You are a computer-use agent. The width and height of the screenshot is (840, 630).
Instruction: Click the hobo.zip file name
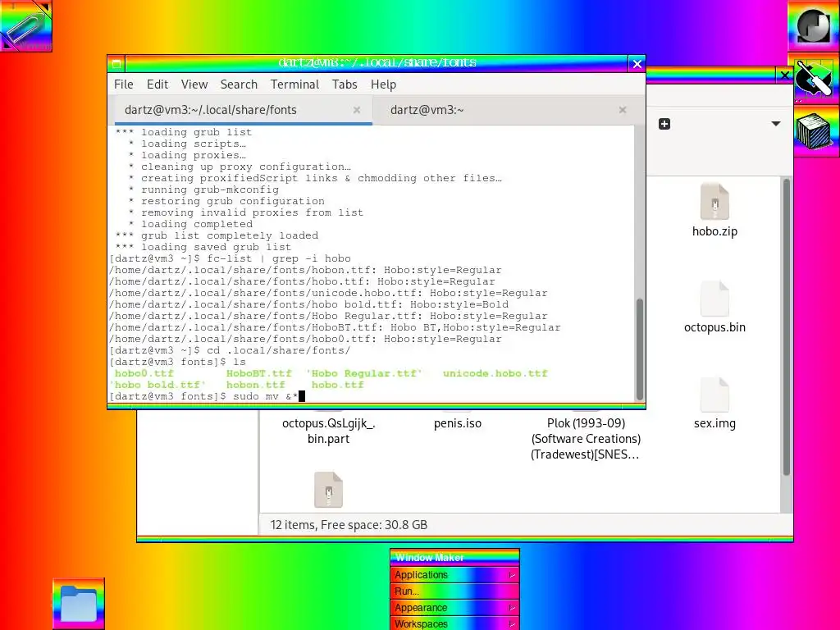[714, 231]
